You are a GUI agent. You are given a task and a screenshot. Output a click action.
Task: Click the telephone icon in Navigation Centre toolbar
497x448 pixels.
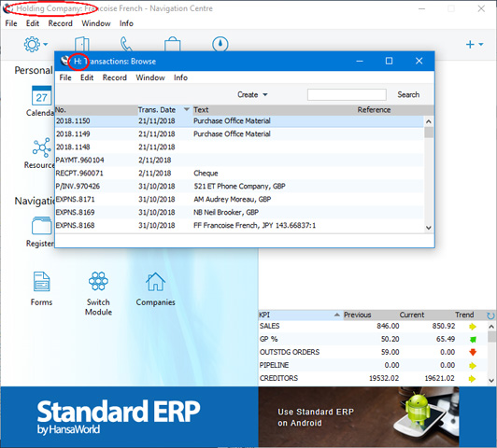click(x=126, y=44)
